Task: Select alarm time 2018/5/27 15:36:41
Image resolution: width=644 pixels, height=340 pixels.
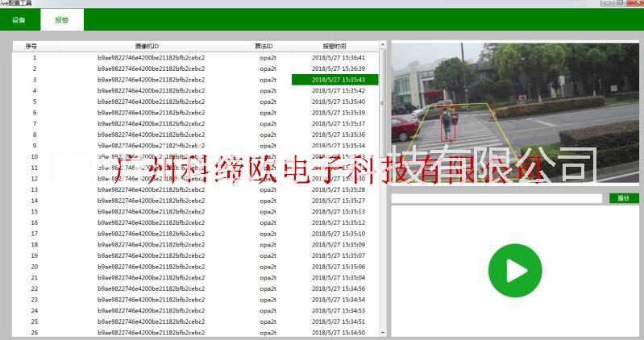Action: tap(338, 57)
